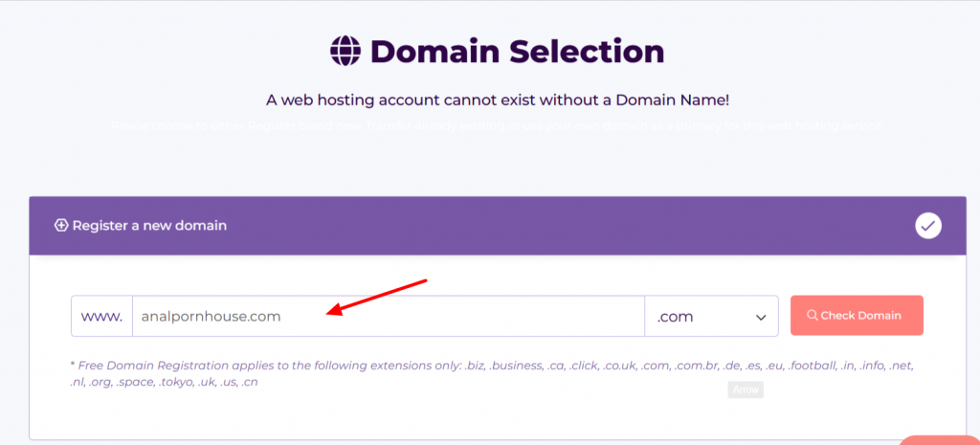This screenshot has height=445, width=980.
Task: Select the Register a new domain header label
Action: 149,226
